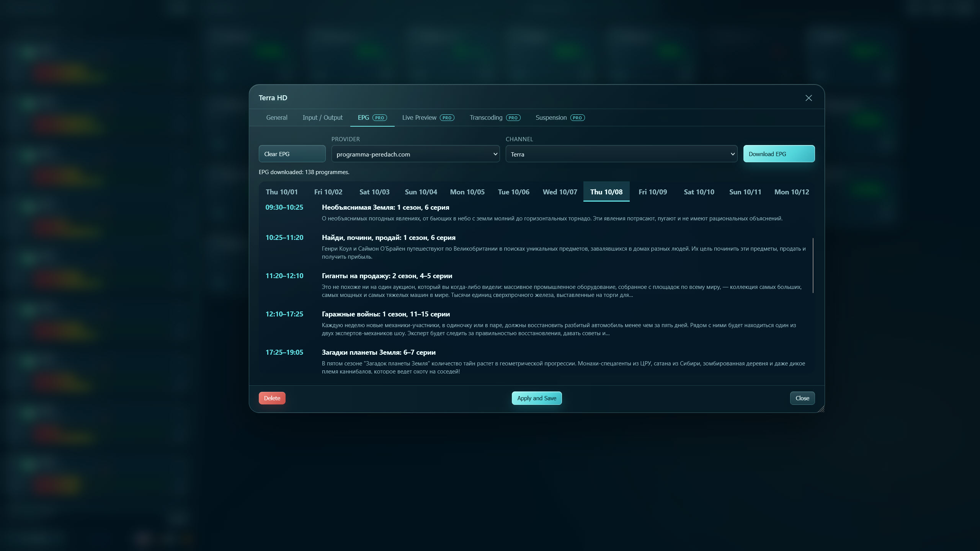Click the Delete button
The image size is (980, 551).
point(272,398)
